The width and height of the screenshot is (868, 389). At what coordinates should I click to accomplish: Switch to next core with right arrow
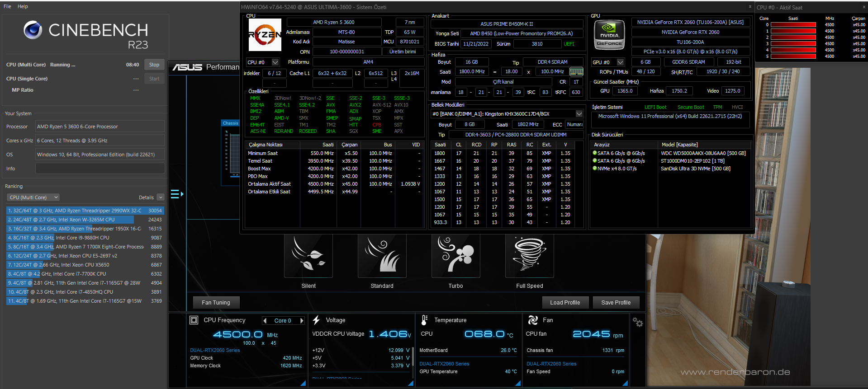[x=302, y=321]
